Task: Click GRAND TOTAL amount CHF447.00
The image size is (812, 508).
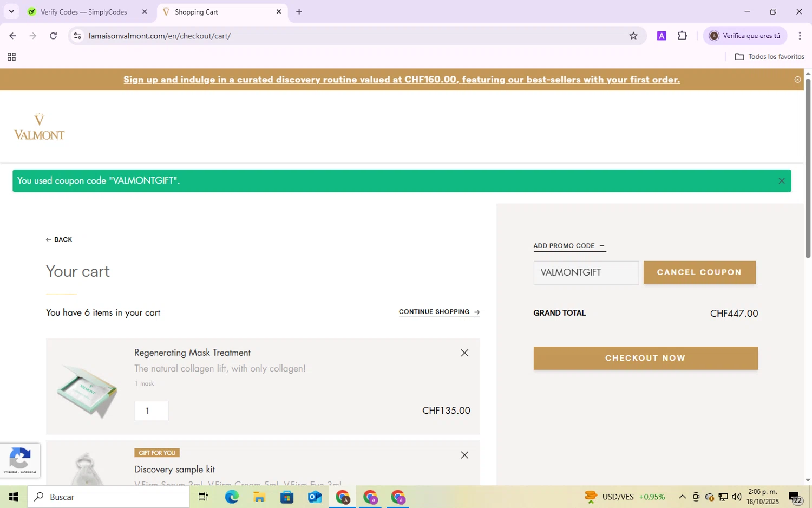Action: click(734, 314)
